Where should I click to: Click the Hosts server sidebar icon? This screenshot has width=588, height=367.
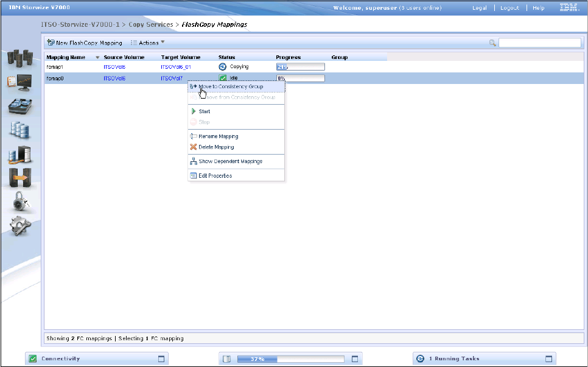point(20,154)
